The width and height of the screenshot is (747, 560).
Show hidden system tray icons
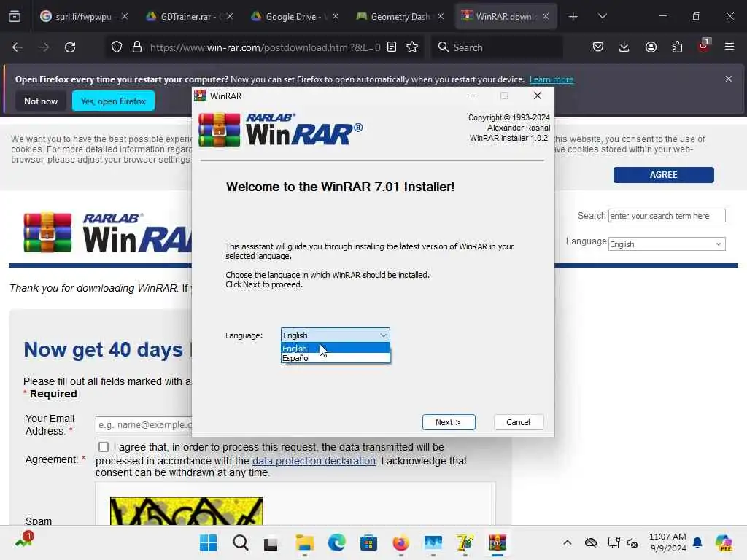coord(567,542)
